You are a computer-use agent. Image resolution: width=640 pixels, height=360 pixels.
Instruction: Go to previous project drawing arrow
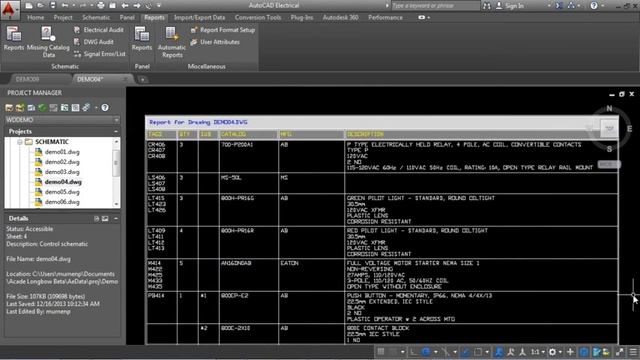(125, 6)
